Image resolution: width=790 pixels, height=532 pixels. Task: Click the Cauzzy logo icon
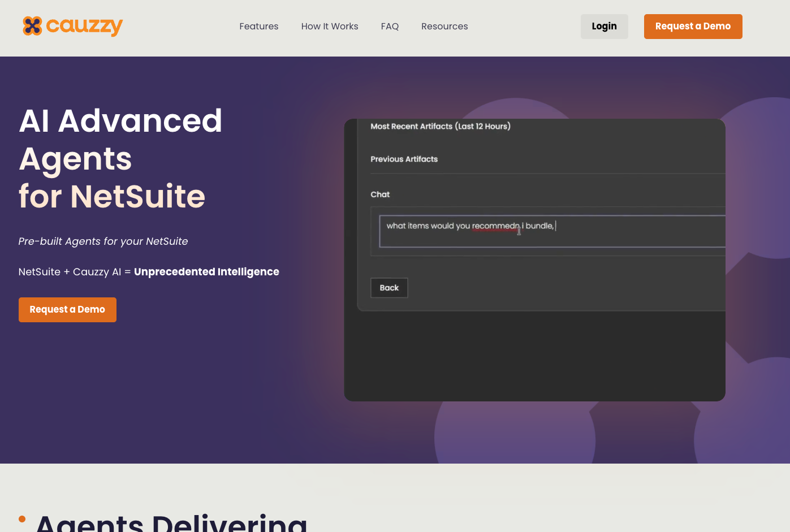coord(32,26)
